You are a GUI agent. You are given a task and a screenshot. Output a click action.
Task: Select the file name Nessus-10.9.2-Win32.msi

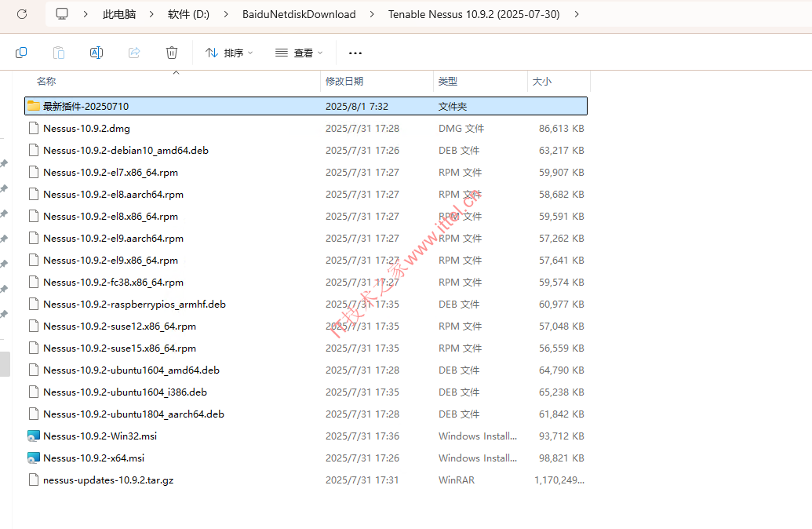(100, 436)
